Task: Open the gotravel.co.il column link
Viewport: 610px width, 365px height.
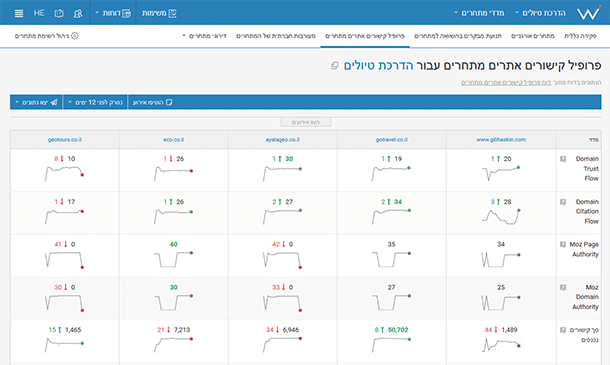Action: click(x=392, y=139)
